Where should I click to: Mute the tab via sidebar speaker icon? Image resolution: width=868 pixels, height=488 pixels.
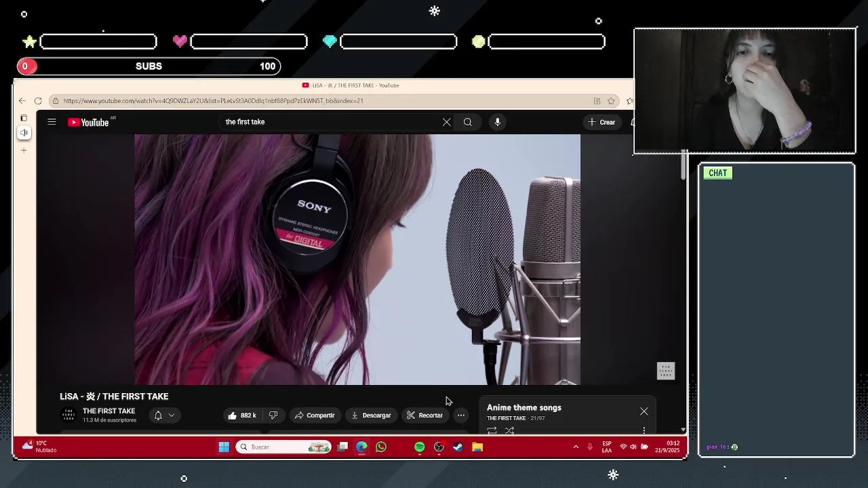point(24,133)
